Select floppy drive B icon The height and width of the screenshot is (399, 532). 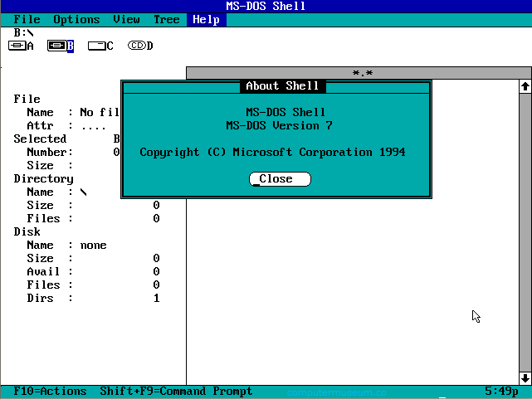tap(61, 46)
